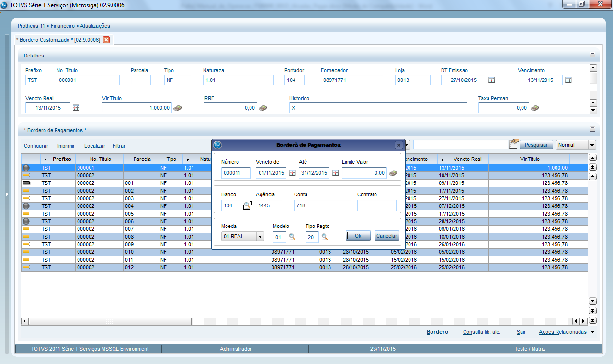The image size is (613, 364).
Task: Select the Bordero Customizado tab
Action: 58,40
